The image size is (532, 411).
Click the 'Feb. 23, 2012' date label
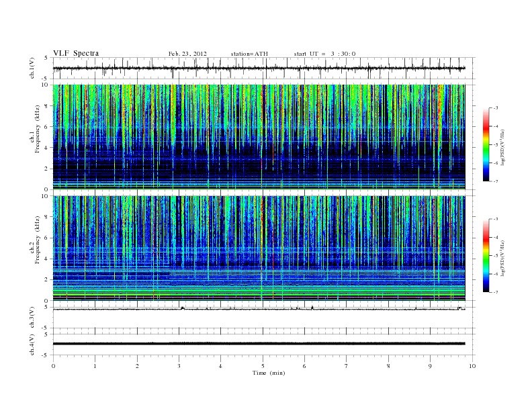click(187, 54)
